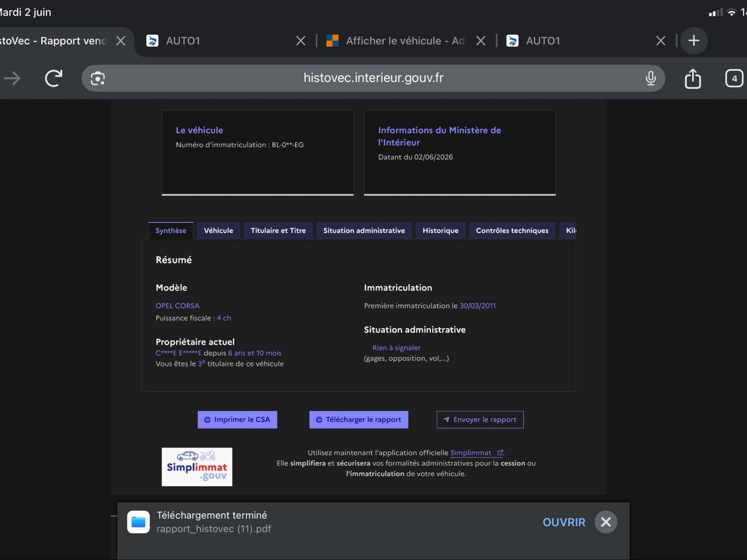747x560 pixels.
Task: Open Files folder icon in download banner
Action: (x=138, y=522)
